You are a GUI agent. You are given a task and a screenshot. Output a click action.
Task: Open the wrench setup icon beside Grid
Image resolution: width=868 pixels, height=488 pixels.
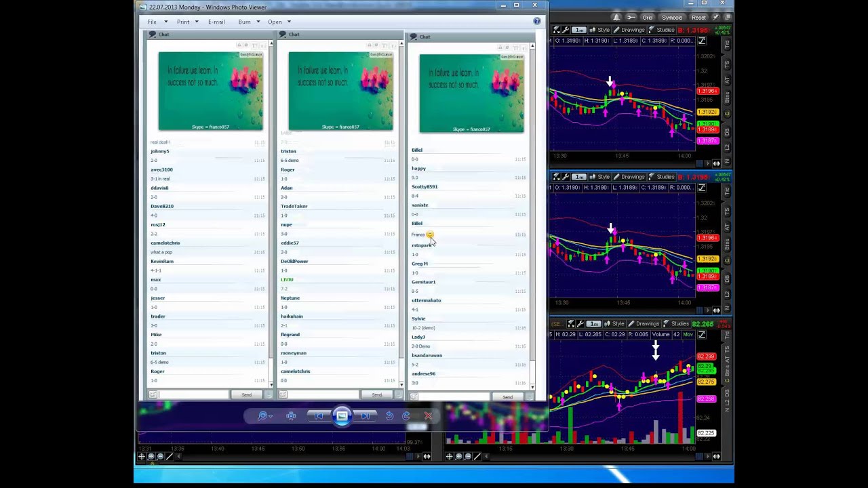(631, 18)
